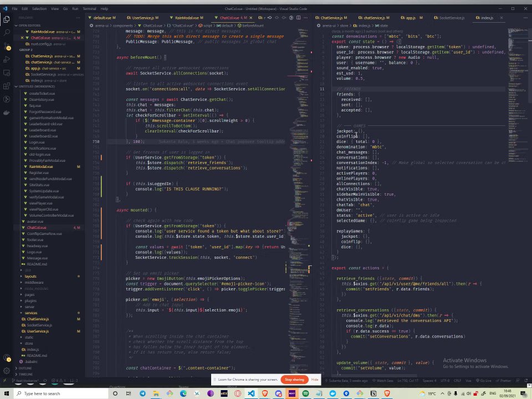Click Prettier in the status bar
Viewport: 532px width, 399px height.
pos(503,381)
